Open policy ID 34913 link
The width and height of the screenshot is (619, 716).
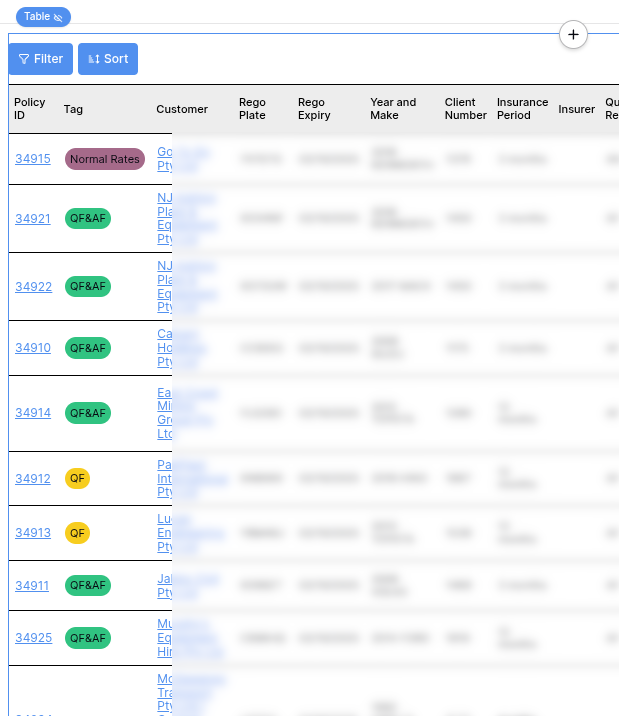point(33,533)
